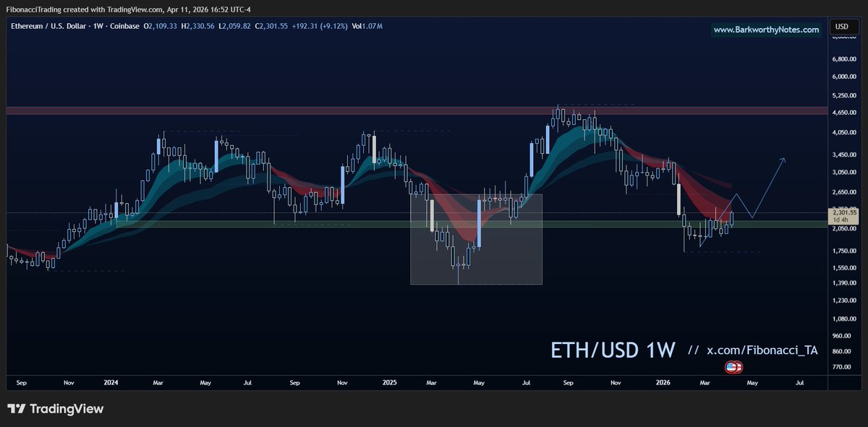Screen dimensions: 868x427
Task: Click the Vol 1.07M volume readout
Action: tap(367, 26)
